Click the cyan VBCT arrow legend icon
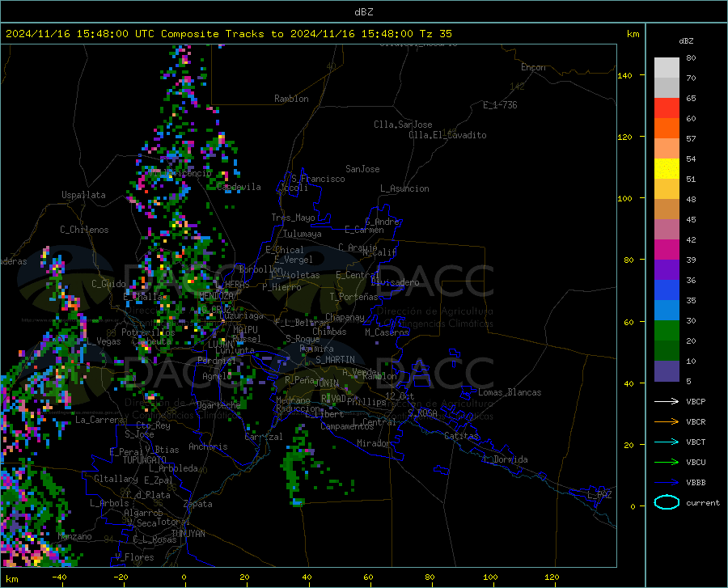Viewport: 728px width, 588px height. [667, 442]
